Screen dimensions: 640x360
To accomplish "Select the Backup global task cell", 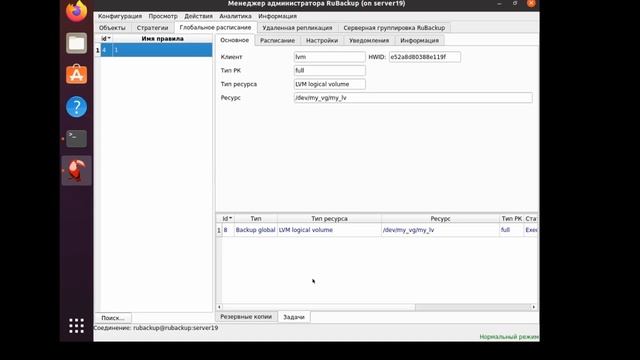I will 256,230.
